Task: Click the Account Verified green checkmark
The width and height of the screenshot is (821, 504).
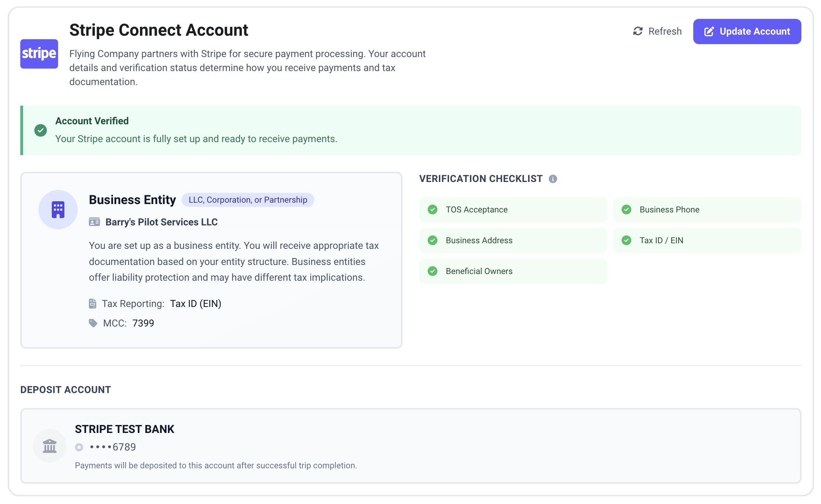Action: pyautogui.click(x=41, y=130)
